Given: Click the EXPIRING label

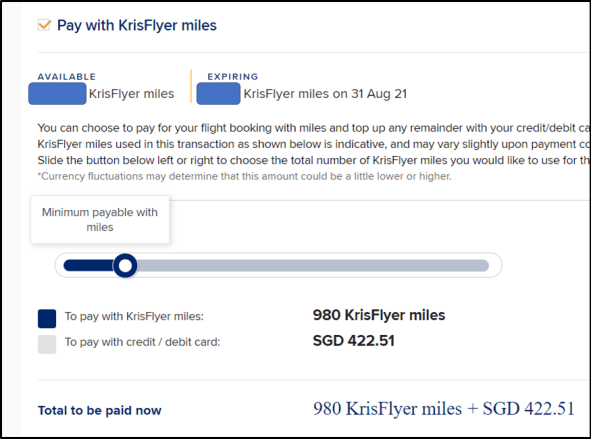Looking at the screenshot, I should point(233,77).
